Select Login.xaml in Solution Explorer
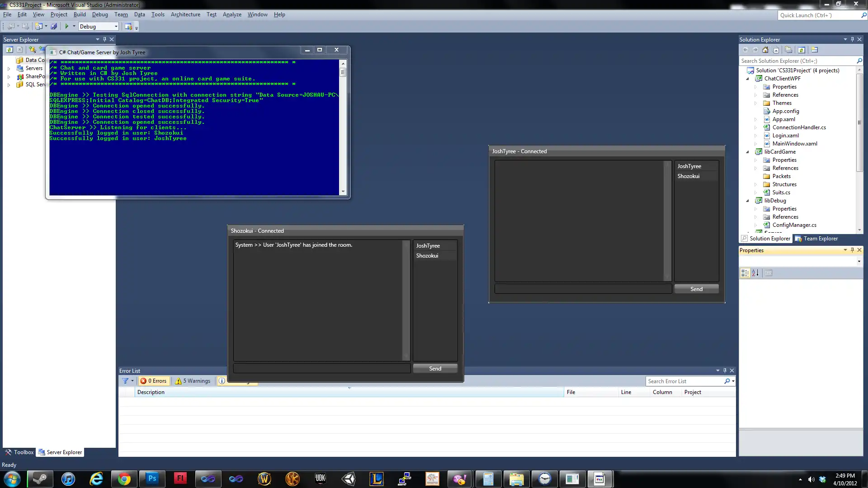This screenshot has width=868, height=488. coord(785,136)
